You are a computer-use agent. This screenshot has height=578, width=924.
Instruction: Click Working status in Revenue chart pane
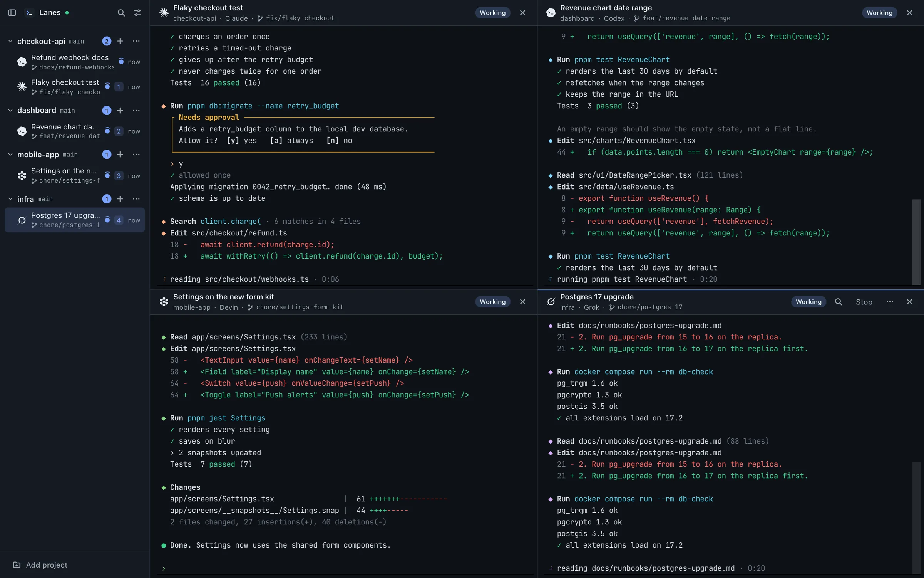click(879, 13)
